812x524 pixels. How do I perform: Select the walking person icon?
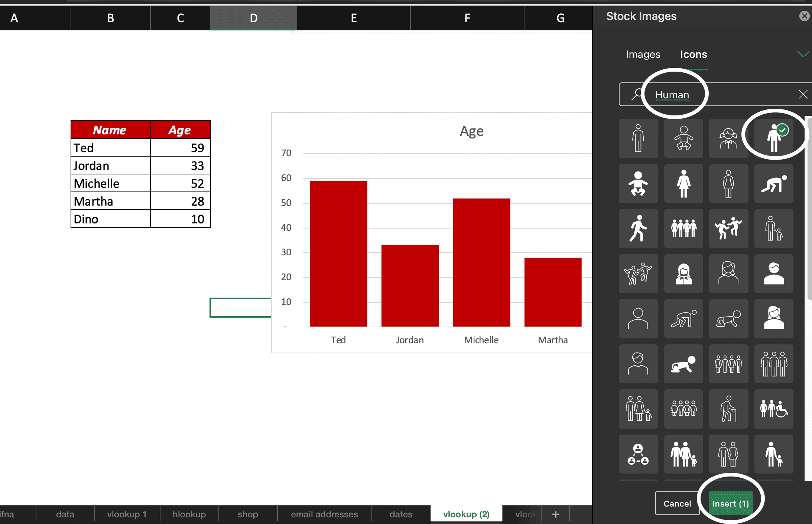coord(638,229)
